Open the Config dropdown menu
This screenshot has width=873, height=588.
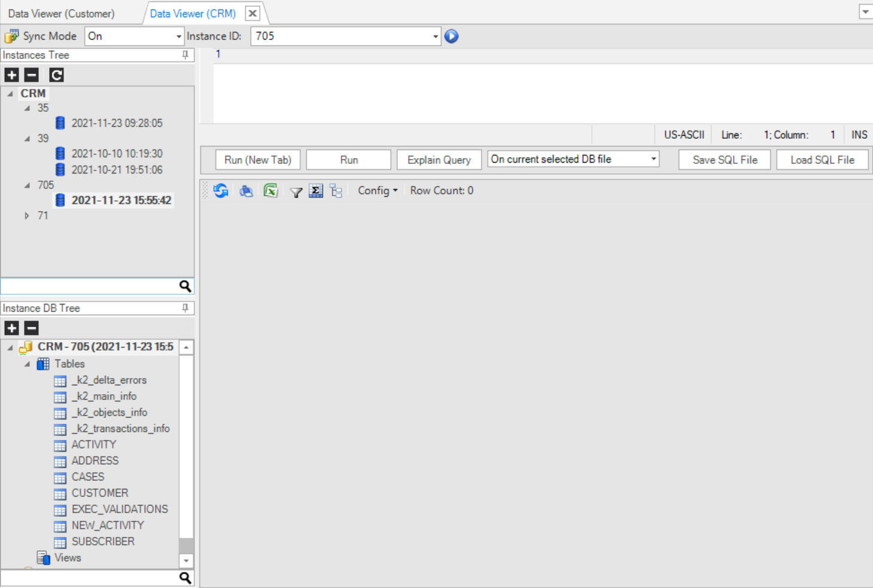tap(378, 191)
